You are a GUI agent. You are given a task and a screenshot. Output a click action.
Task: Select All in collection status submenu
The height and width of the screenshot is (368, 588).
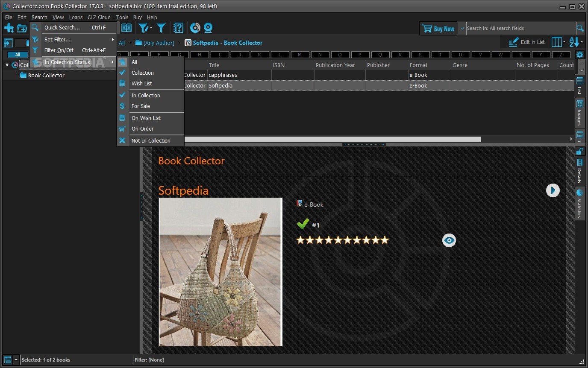[x=150, y=62]
